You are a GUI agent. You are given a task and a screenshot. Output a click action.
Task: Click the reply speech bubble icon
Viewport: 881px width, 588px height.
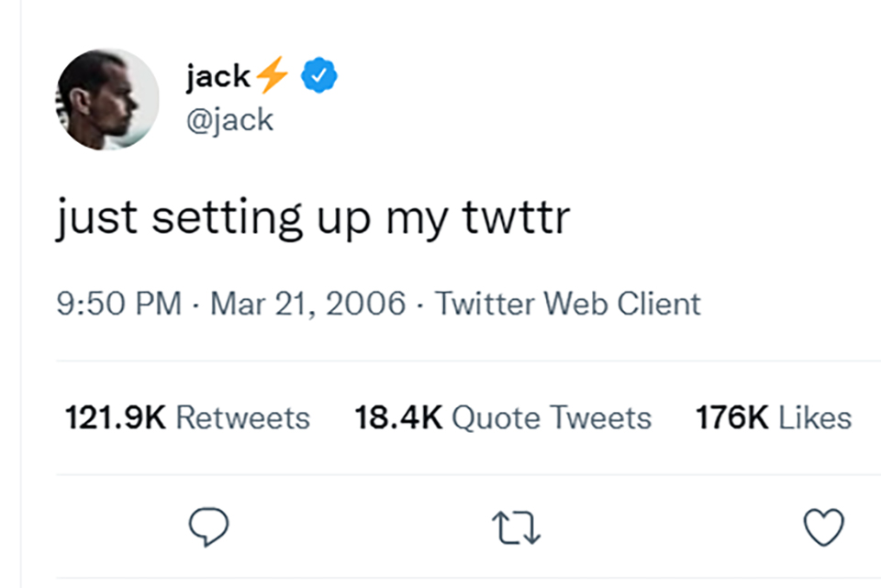[208, 527]
